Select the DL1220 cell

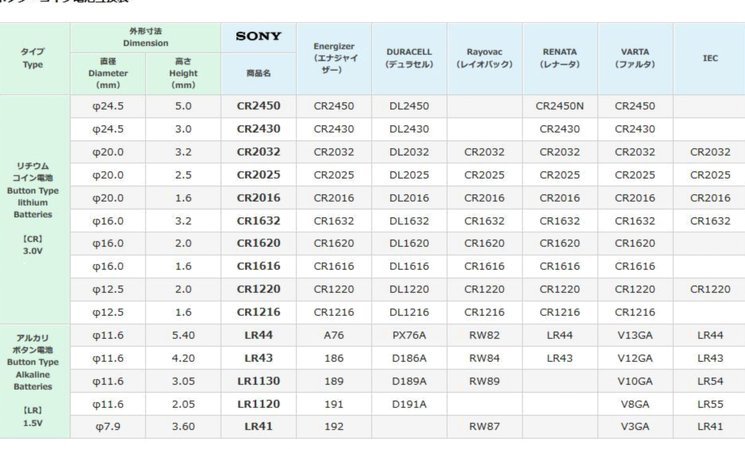click(x=409, y=289)
